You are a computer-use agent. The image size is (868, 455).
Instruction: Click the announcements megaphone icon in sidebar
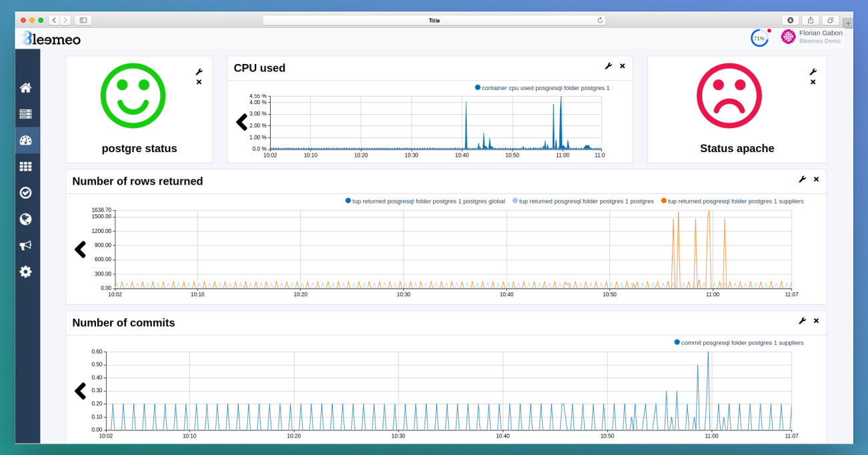[x=25, y=245]
